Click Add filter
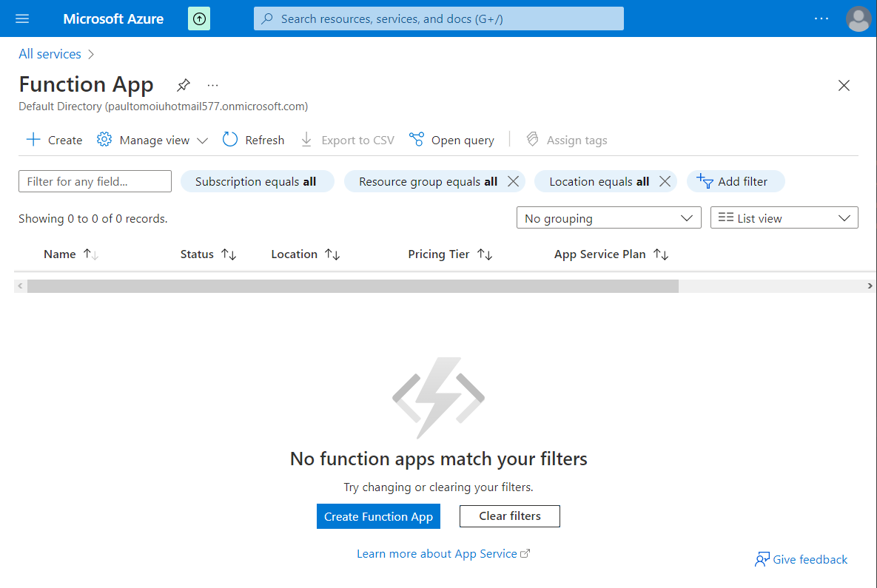877x588 pixels. pos(736,181)
